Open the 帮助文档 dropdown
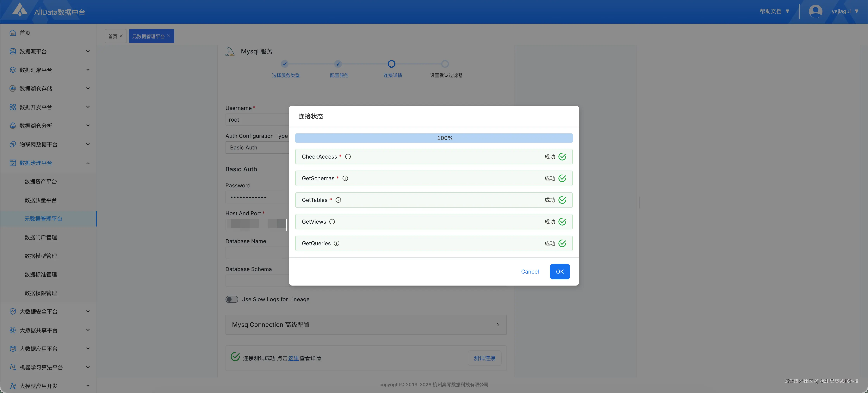Viewport: 868px width, 393px height. pos(774,11)
